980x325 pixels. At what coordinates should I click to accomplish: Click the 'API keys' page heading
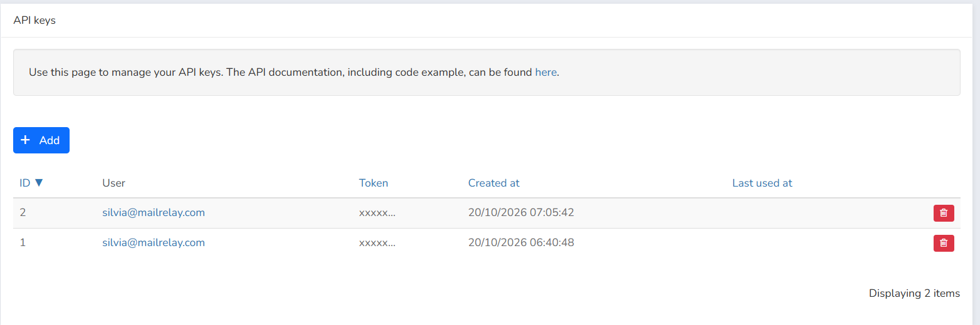(x=34, y=20)
